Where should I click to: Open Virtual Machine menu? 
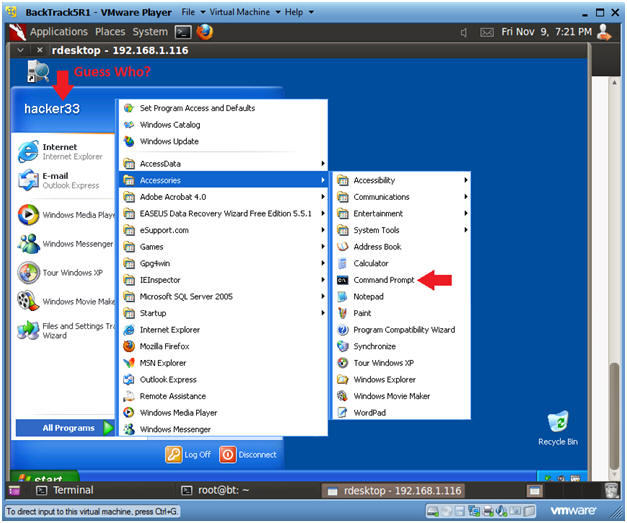(244, 12)
